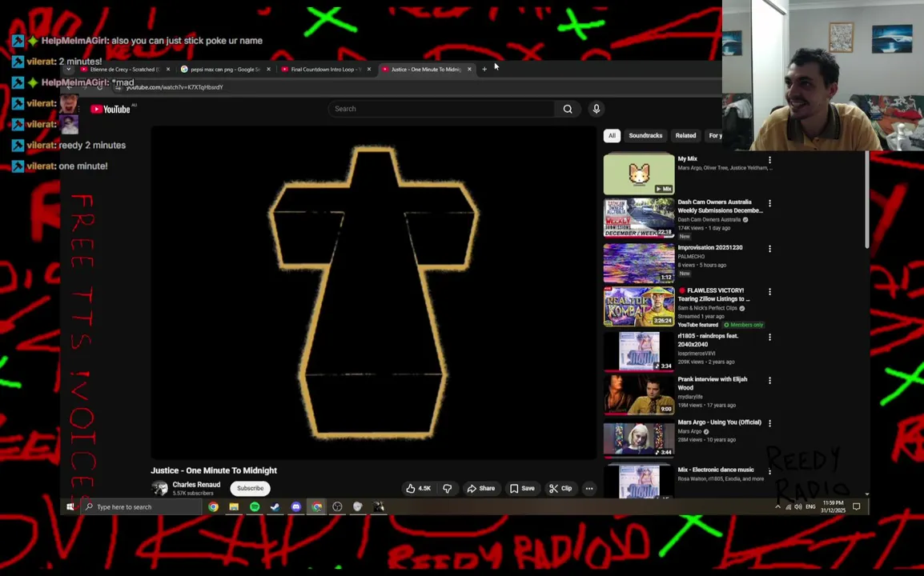
Task: Like the video with the thumbs-up button
Action: point(419,488)
